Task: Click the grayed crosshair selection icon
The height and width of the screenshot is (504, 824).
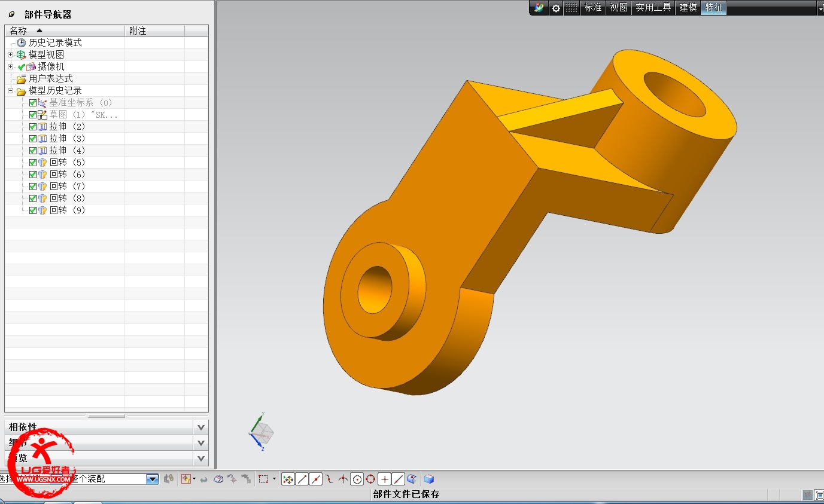Action: (x=232, y=479)
